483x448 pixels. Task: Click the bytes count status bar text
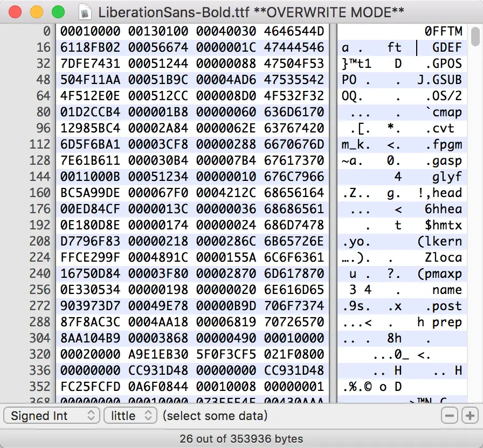241,438
